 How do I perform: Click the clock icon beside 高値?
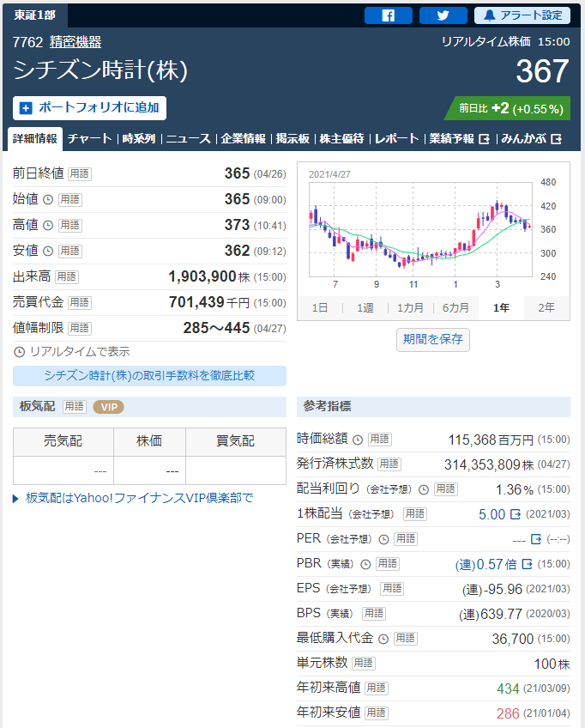coord(48,225)
